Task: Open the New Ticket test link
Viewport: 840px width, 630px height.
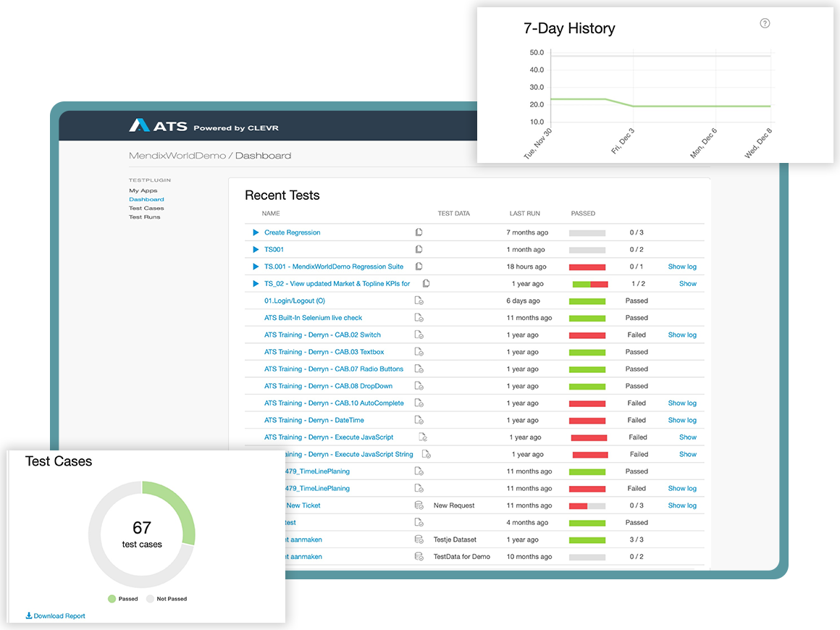Action: pyautogui.click(x=303, y=505)
